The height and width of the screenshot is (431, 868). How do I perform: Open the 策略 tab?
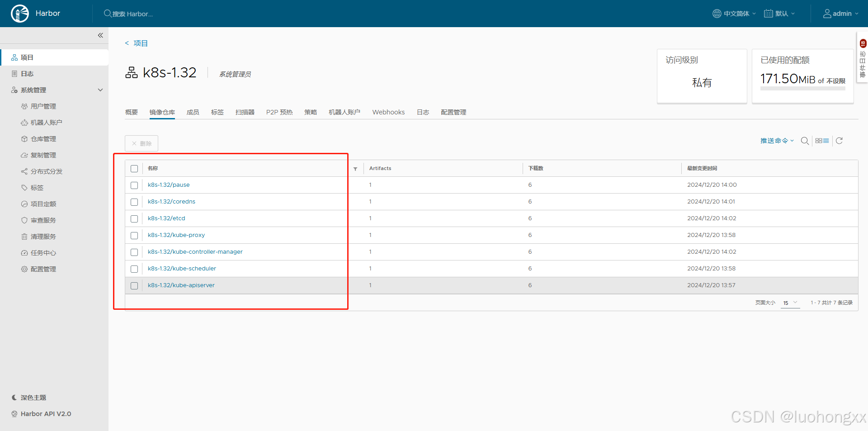[x=311, y=112]
